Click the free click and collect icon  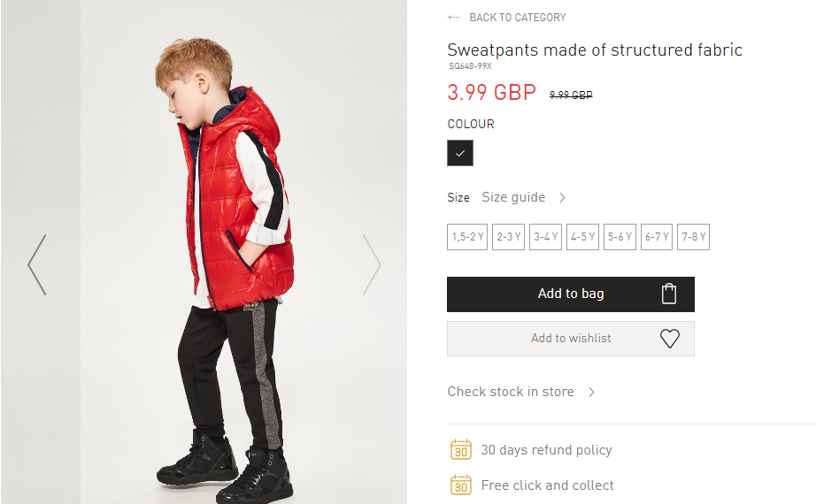pos(460,485)
